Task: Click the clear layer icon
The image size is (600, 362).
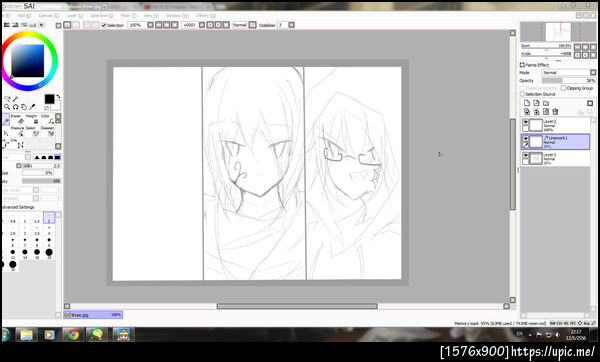Action: [546, 112]
